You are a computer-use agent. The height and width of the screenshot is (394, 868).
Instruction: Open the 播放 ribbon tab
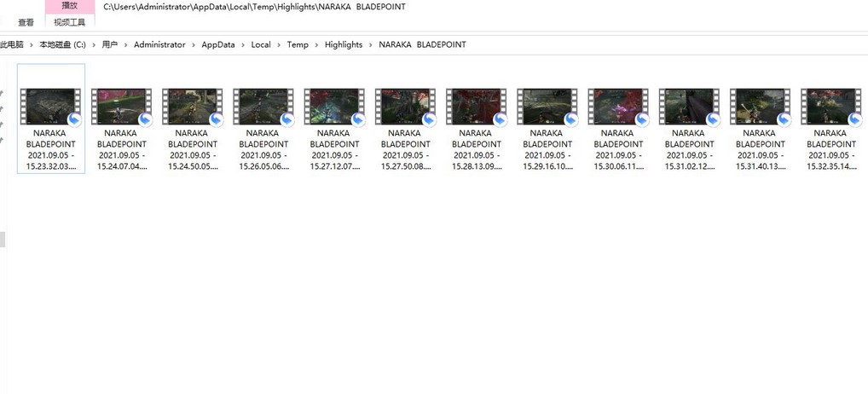[70, 6]
